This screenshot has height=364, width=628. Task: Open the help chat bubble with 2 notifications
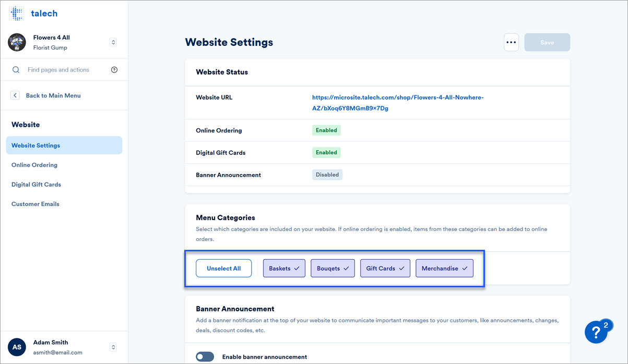coord(597,332)
